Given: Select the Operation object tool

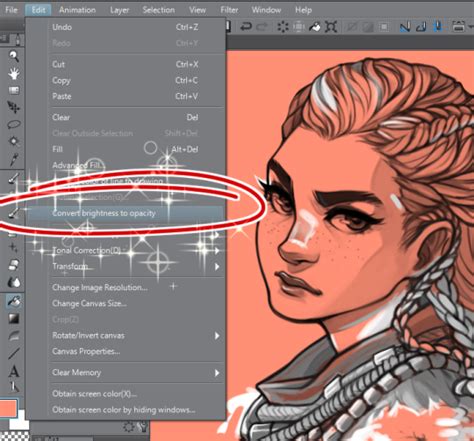Looking at the screenshot, I should coord(14,90).
